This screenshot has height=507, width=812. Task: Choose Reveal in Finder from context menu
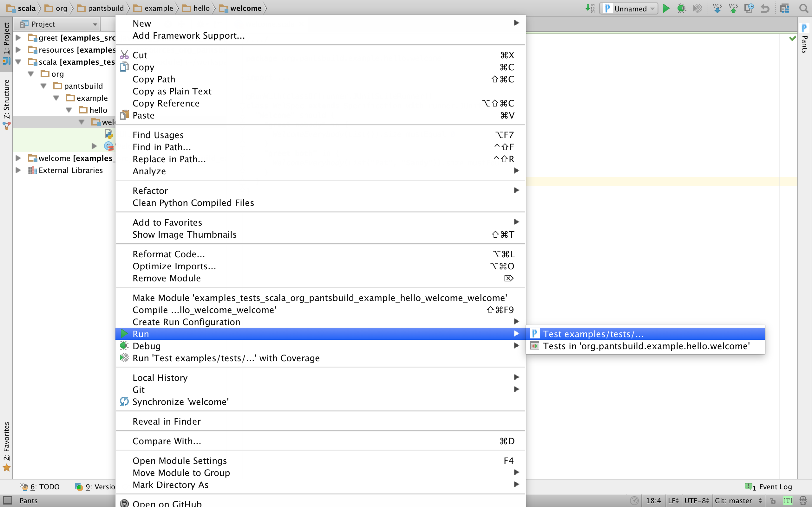pyautogui.click(x=167, y=421)
